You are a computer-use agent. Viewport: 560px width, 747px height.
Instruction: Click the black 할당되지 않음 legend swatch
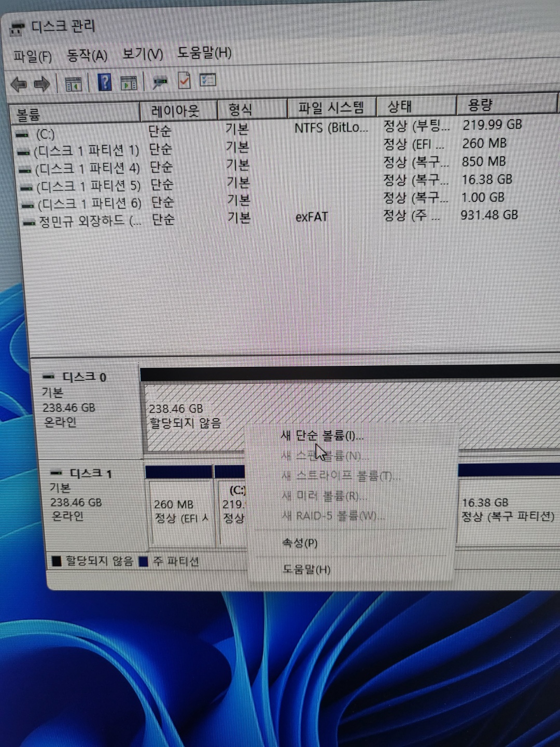click(x=57, y=560)
